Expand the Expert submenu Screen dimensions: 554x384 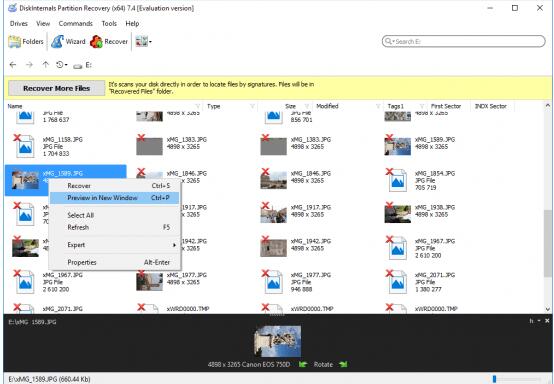coord(114,245)
